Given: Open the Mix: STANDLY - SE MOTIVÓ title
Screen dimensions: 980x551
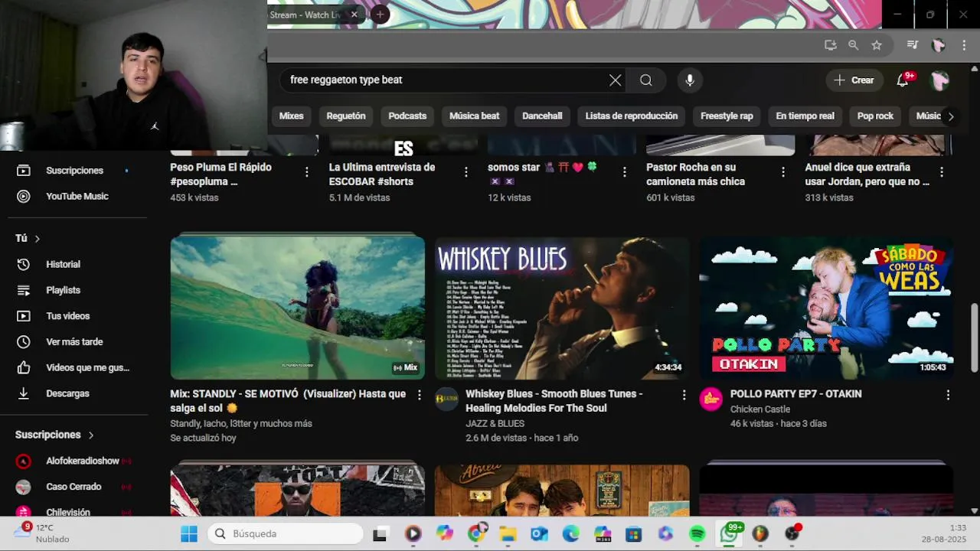Looking at the screenshot, I should (x=288, y=401).
